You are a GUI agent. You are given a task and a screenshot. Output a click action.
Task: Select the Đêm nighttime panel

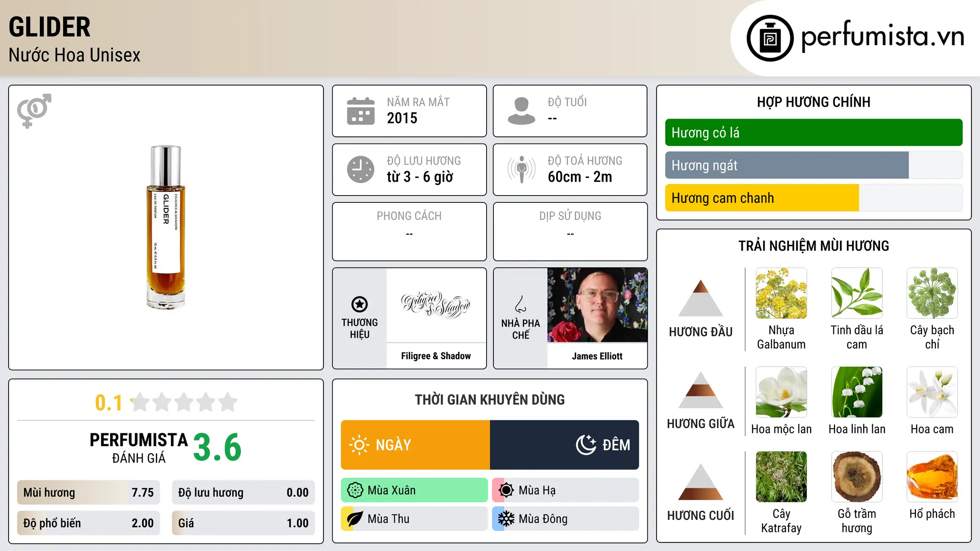[x=564, y=445]
